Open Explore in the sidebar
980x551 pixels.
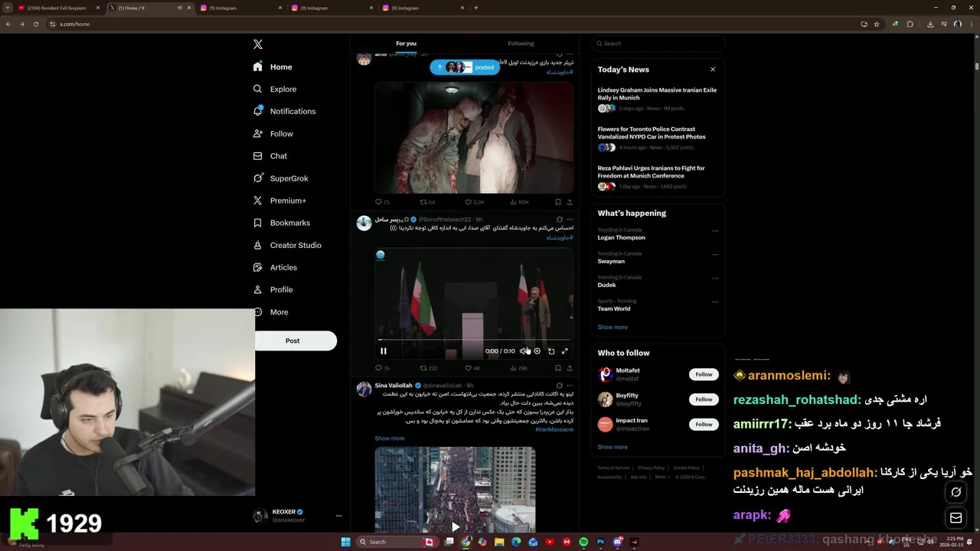[x=275, y=89]
